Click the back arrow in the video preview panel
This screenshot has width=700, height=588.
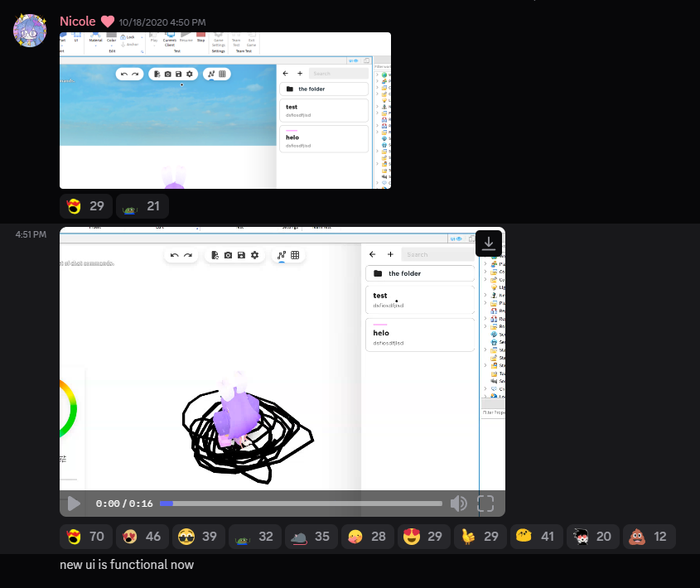pos(372,254)
